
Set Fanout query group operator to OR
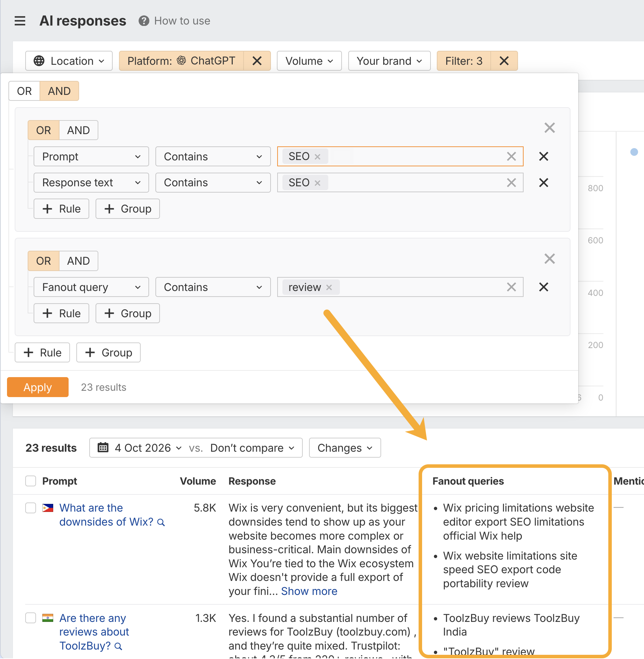pyautogui.click(x=44, y=261)
